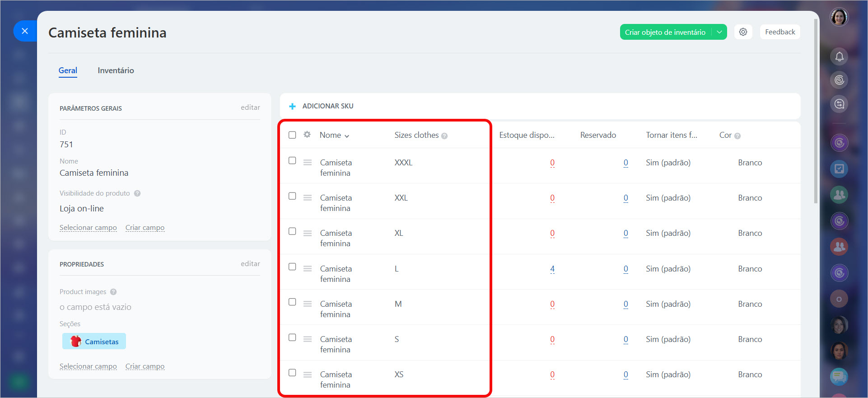Screen dimensions: 868x398
Task: Check the XXL row checkbox
Action: [x=292, y=196]
